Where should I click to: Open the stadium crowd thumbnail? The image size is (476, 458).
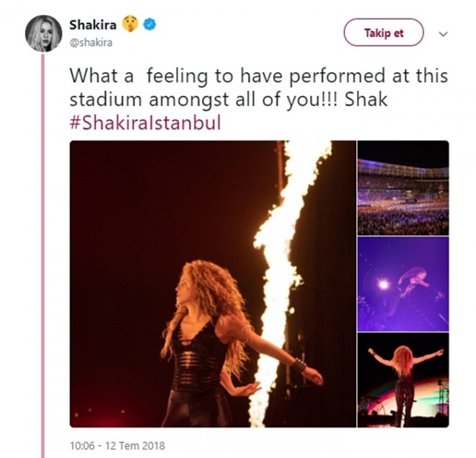402,188
